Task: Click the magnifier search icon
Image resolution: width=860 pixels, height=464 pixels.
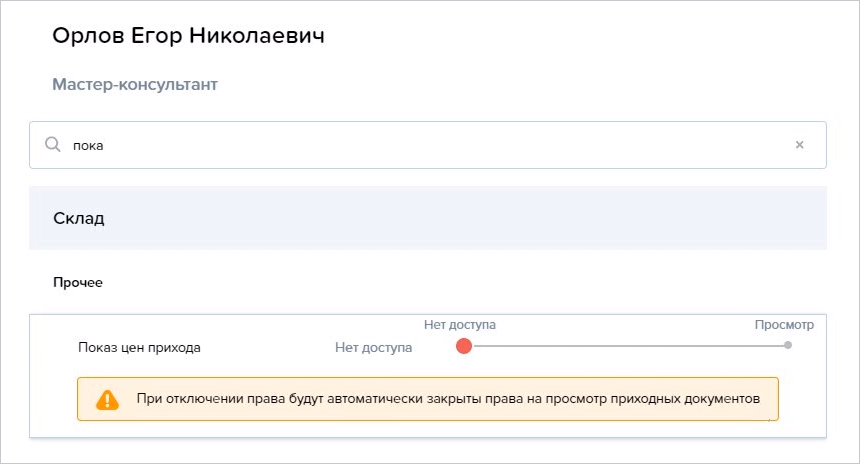Action: (x=53, y=145)
